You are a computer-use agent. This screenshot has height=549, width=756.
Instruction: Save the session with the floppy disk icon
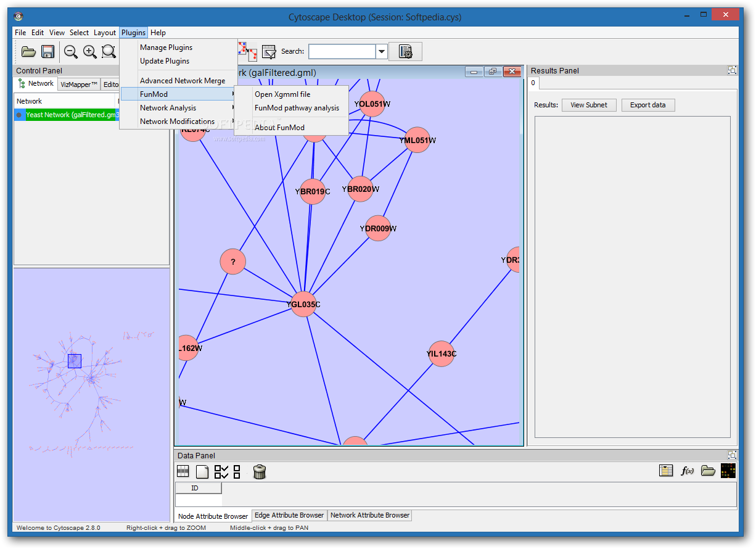tap(47, 52)
